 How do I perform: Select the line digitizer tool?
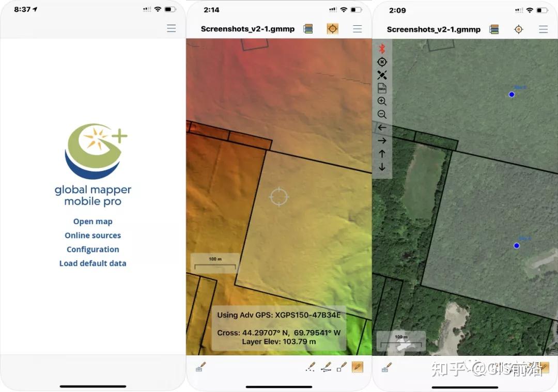(x=326, y=367)
